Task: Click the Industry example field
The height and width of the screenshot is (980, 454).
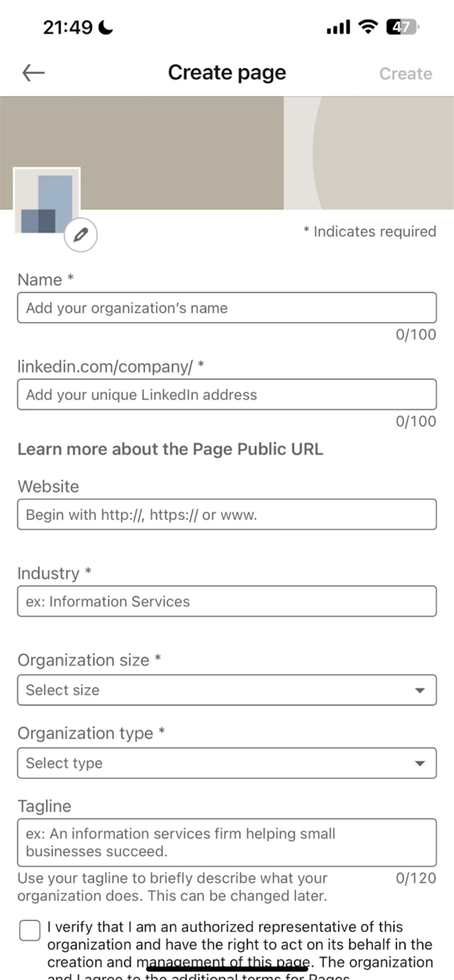Action: [227, 600]
